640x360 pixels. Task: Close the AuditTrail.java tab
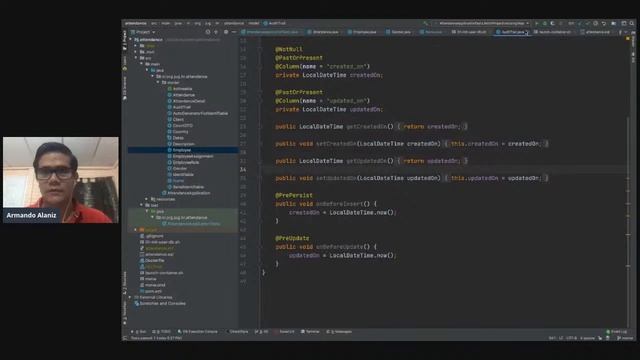527,32
